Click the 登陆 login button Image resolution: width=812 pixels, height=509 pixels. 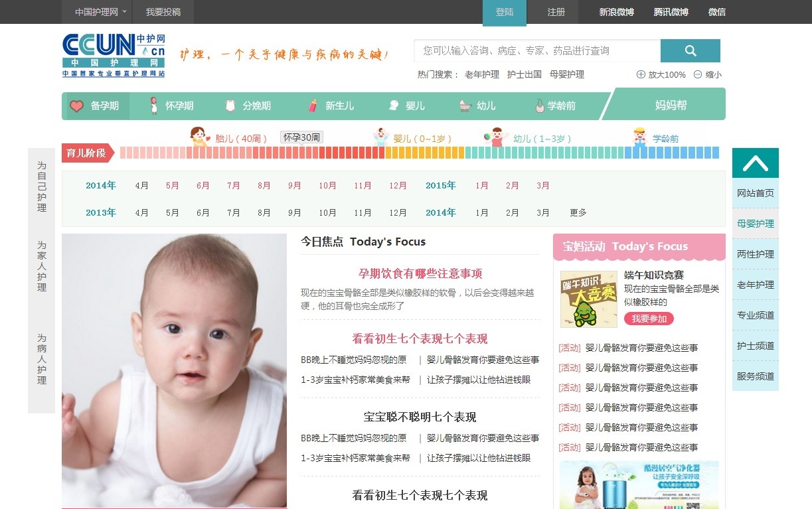point(505,12)
